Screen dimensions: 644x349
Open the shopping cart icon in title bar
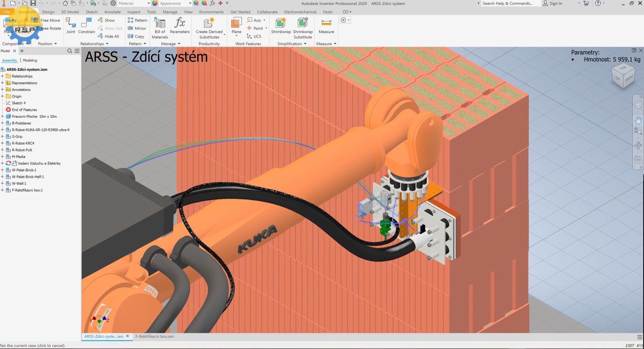click(x=586, y=3)
